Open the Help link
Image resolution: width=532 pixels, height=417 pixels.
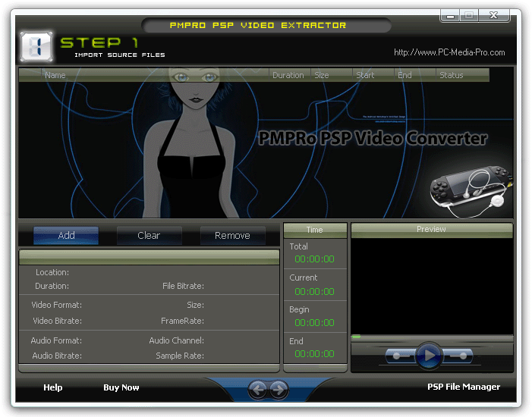(x=53, y=387)
